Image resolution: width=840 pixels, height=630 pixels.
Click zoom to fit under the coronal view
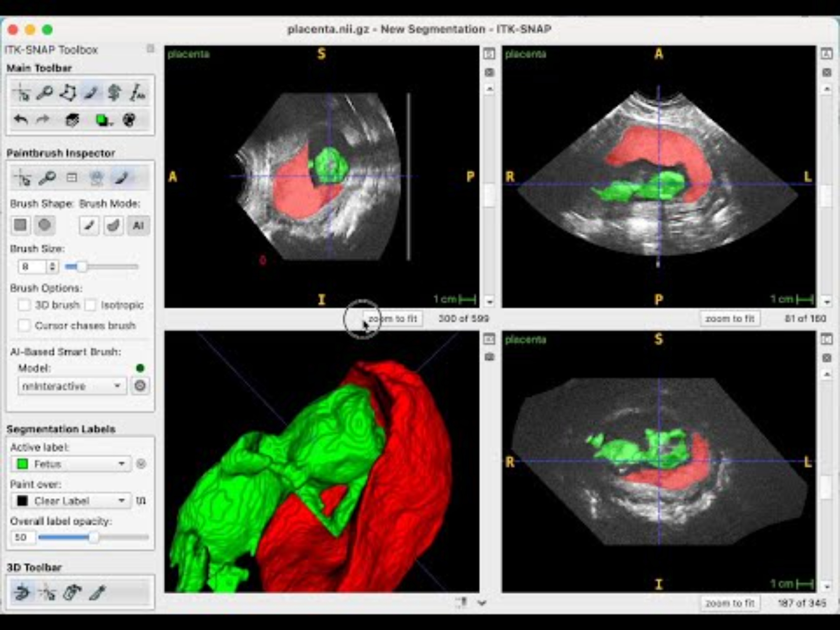point(730,604)
